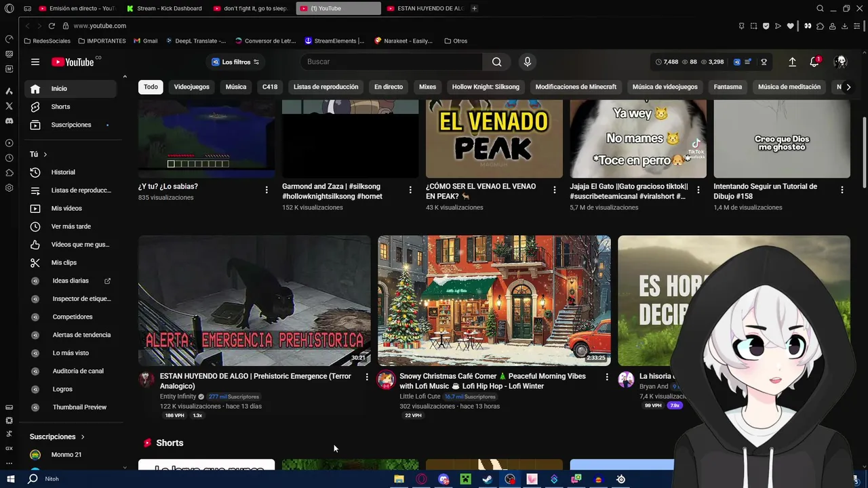Open the account avatar menu
The image size is (868, 488).
(841, 62)
